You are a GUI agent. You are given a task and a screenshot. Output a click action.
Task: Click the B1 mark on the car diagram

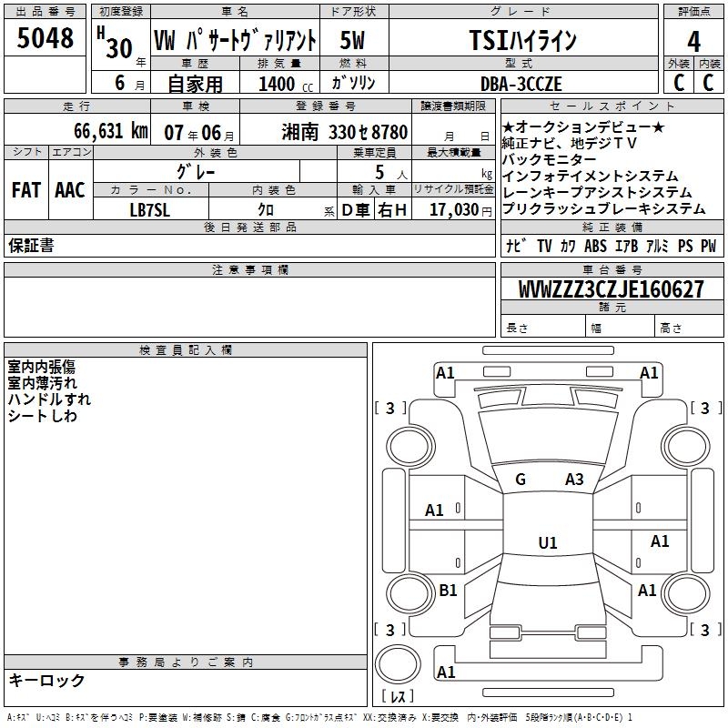(x=448, y=590)
